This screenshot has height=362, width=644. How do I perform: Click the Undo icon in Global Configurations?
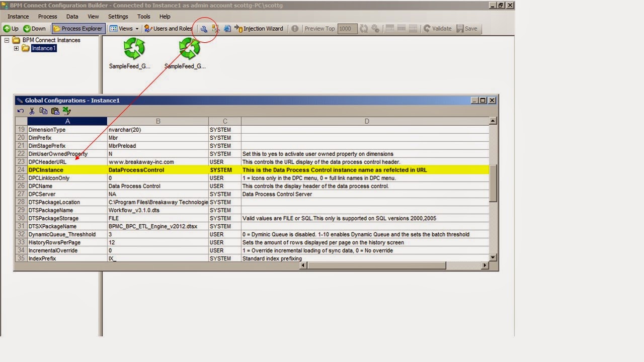tap(21, 111)
